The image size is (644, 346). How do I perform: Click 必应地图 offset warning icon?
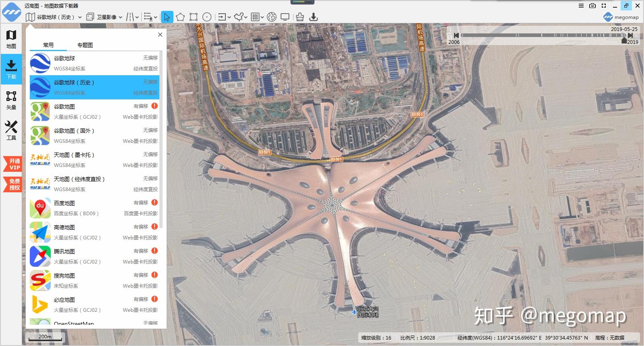point(155,299)
